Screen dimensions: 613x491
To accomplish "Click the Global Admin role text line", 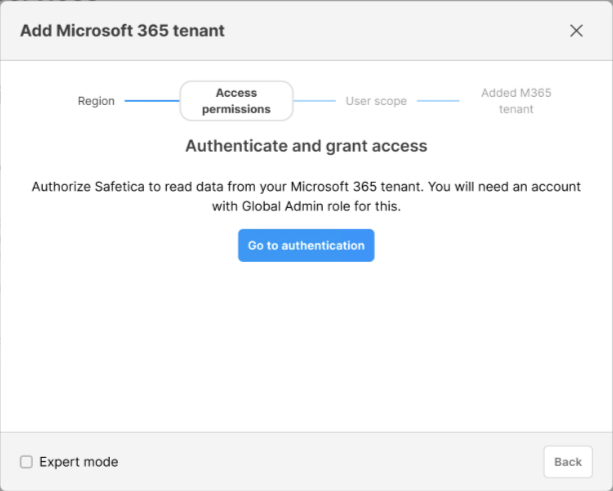I will 306,206.
